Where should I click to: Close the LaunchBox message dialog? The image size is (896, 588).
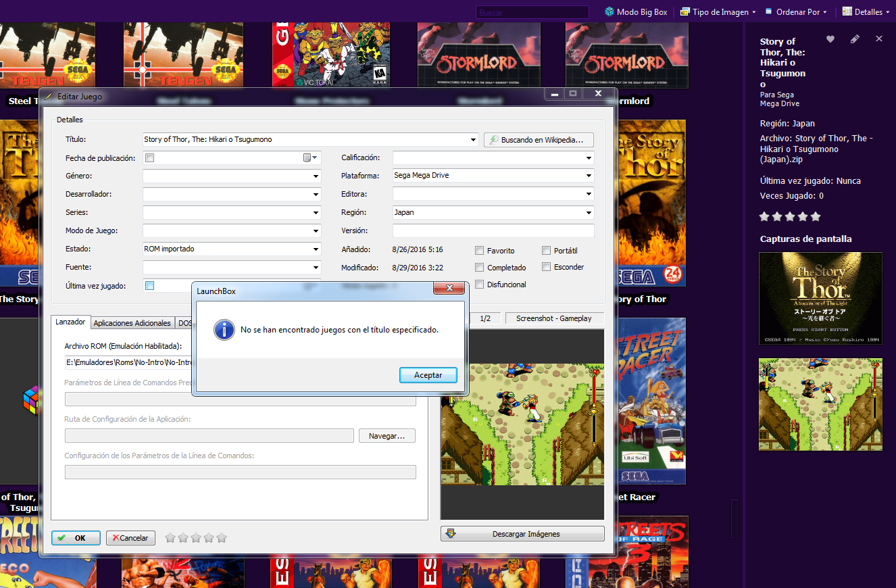[x=449, y=289]
